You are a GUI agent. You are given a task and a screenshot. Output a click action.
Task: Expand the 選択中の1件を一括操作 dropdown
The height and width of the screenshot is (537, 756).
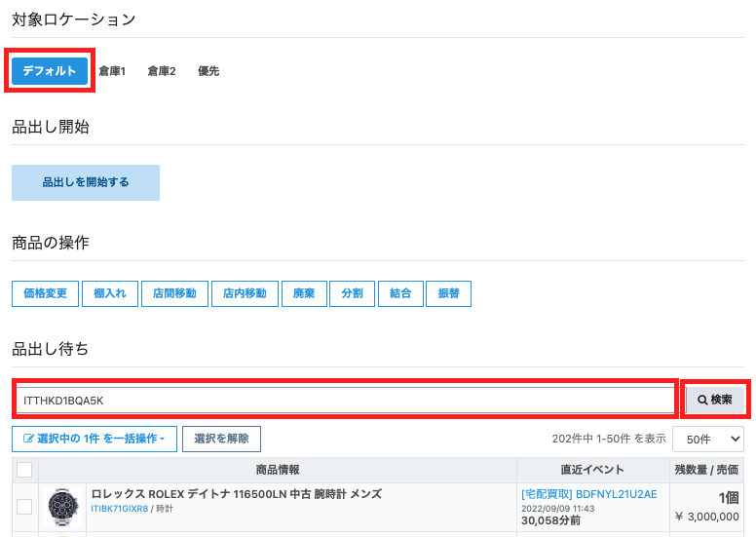tap(94, 439)
